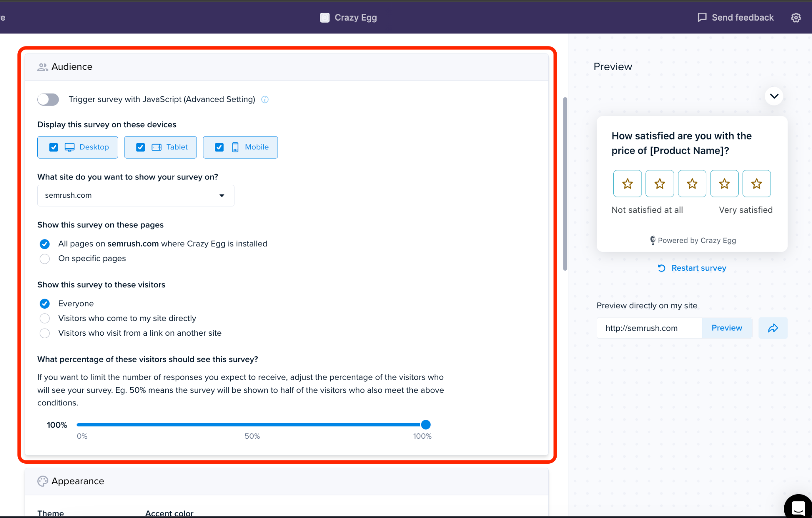This screenshot has height=518, width=812.
Task: Select All pages on semrush.com radio
Action: pos(45,244)
